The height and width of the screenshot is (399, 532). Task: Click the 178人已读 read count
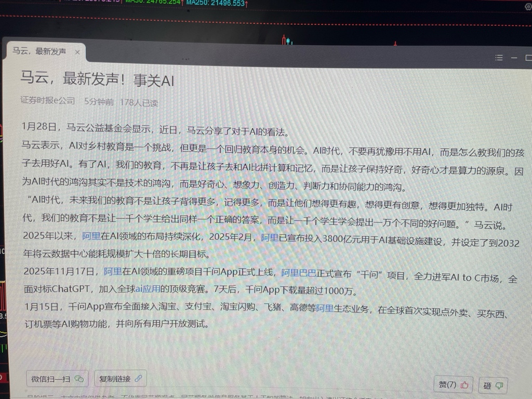(x=139, y=102)
